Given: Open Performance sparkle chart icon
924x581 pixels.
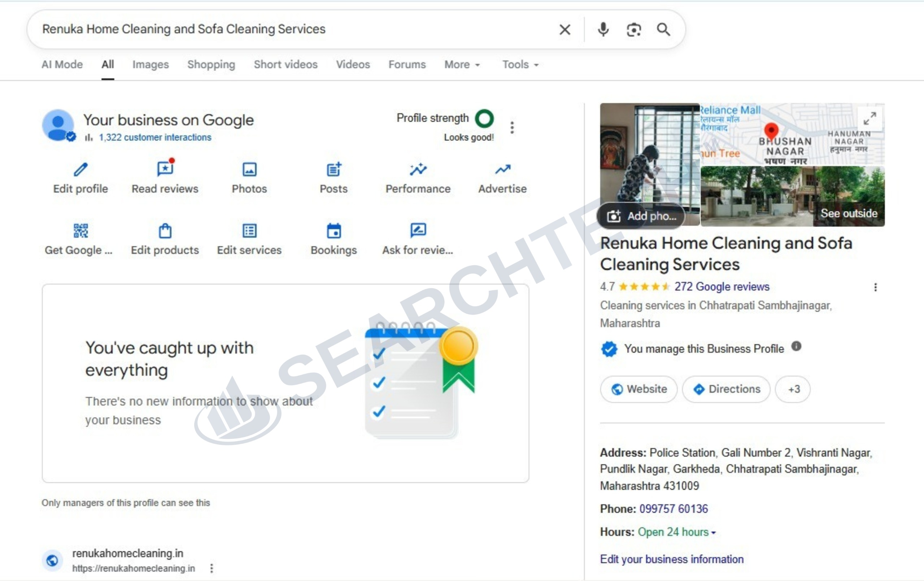Looking at the screenshot, I should pyautogui.click(x=418, y=169).
